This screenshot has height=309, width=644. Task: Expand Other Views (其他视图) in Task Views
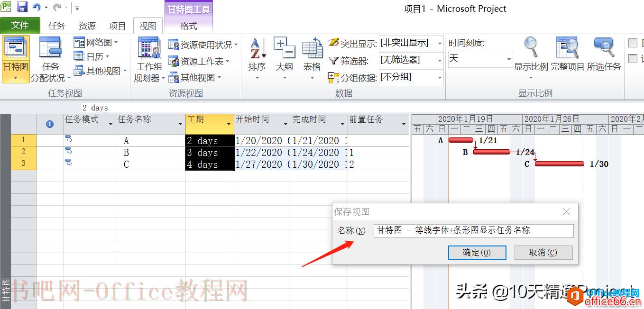coord(101,71)
